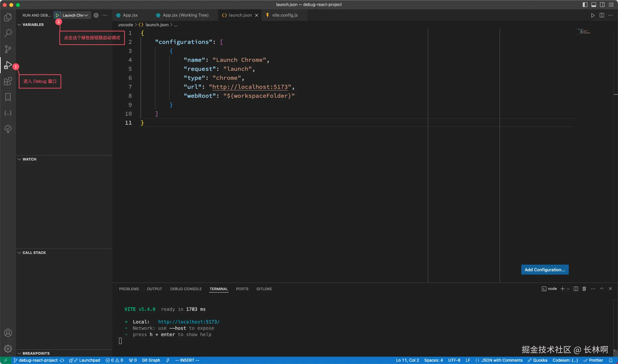
Task: Toggle the primary side bar layout button
Action: (x=585, y=5)
